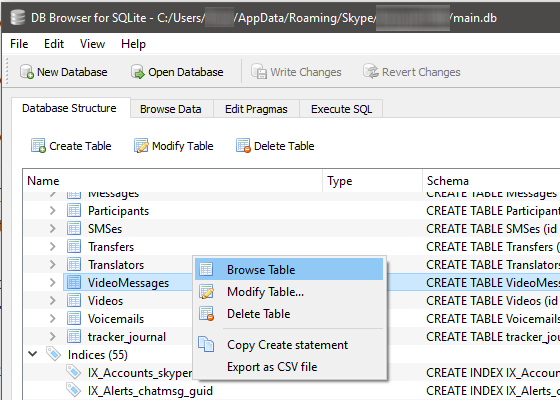The image size is (560, 400).
Task: Click the New Database button label
Action: pyautogui.click(x=72, y=72)
